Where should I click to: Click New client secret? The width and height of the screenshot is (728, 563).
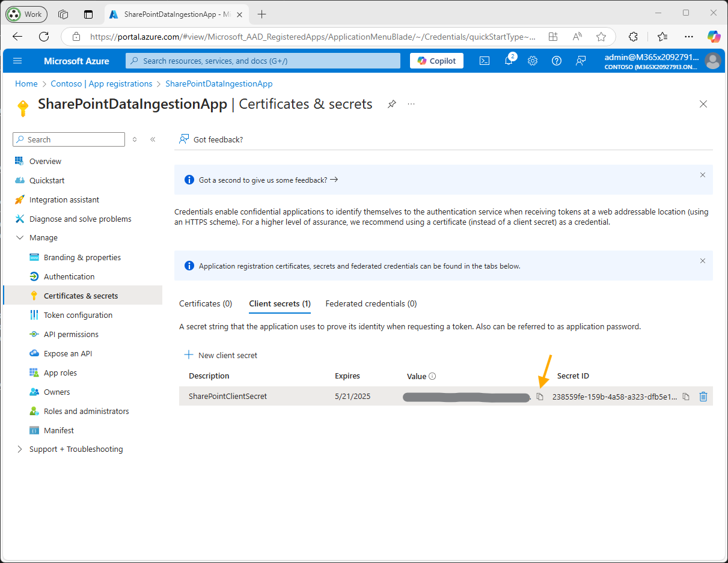(221, 355)
